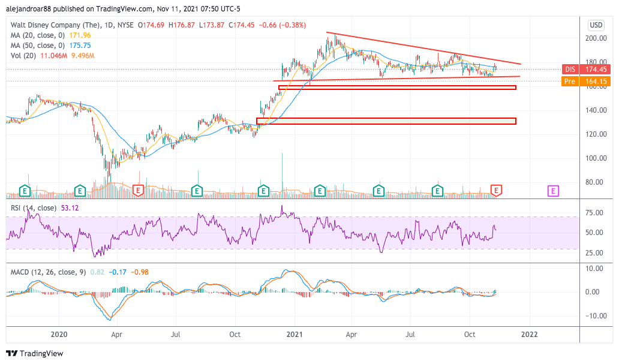Viewport: 619px width, 364px height.
Task: Click the volume value 11.046M
Action: 54,56
